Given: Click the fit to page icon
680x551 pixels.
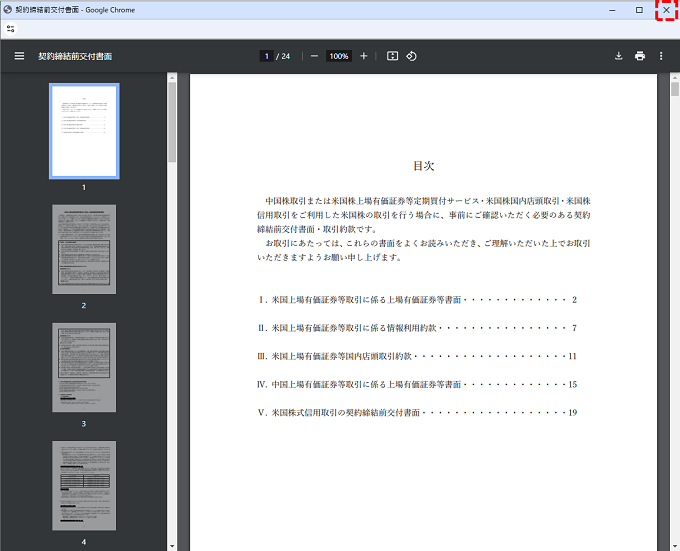Looking at the screenshot, I should [392, 56].
